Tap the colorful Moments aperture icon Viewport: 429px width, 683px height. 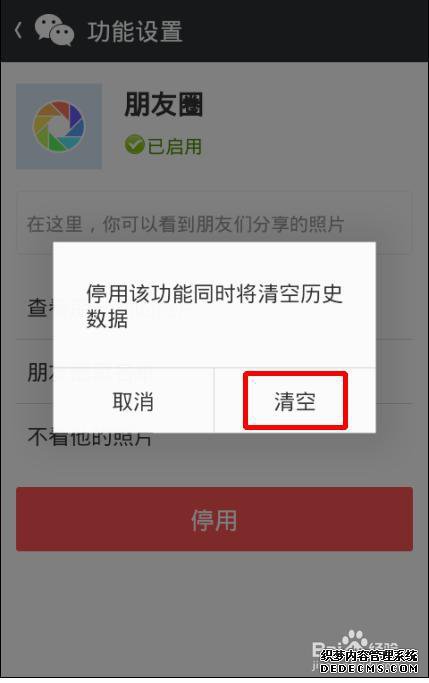(x=59, y=126)
